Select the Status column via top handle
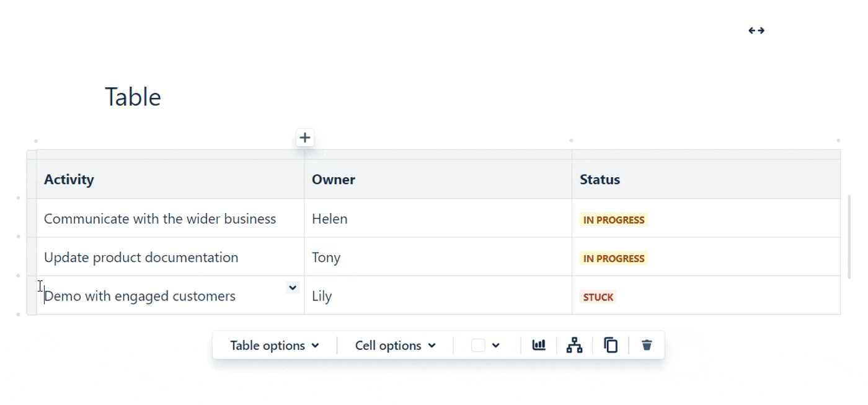The width and height of the screenshot is (868, 405). [x=706, y=154]
